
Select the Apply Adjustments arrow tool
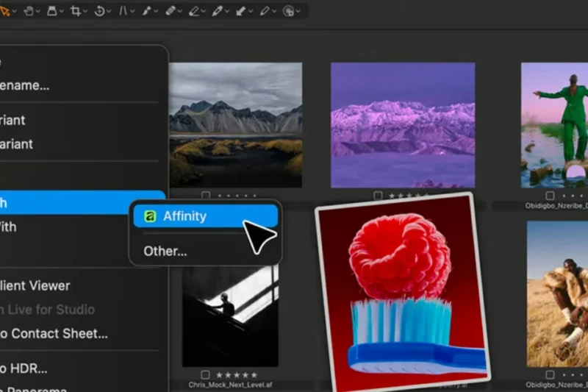point(241,11)
